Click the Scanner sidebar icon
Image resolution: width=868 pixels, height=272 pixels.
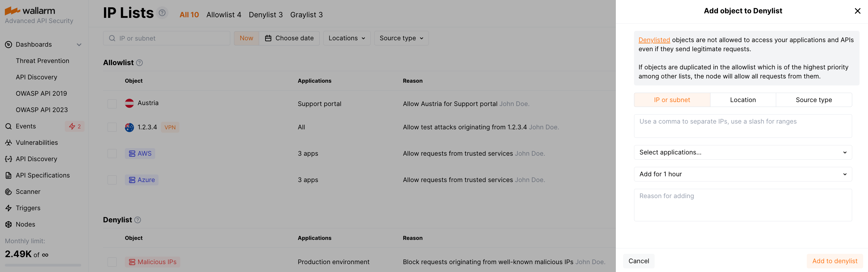(x=8, y=191)
